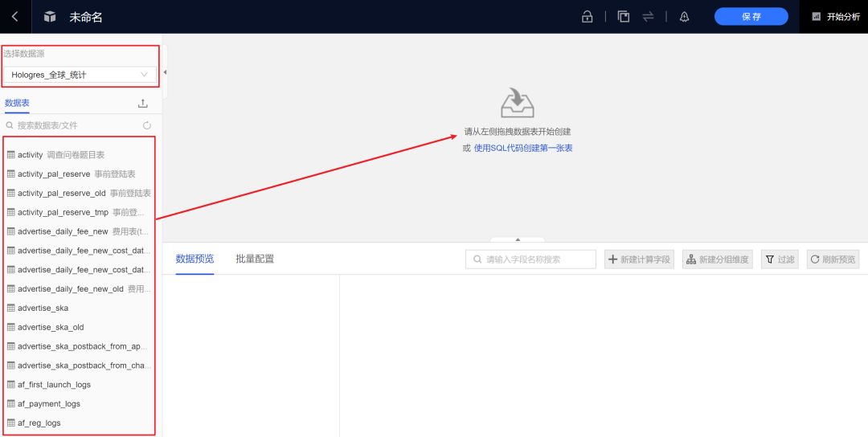Image resolution: width=868 pixels, height=437 pixels.
Task: Select the advertise_ska_postback_from_ap table row
Action: click(x=79, y=346)
